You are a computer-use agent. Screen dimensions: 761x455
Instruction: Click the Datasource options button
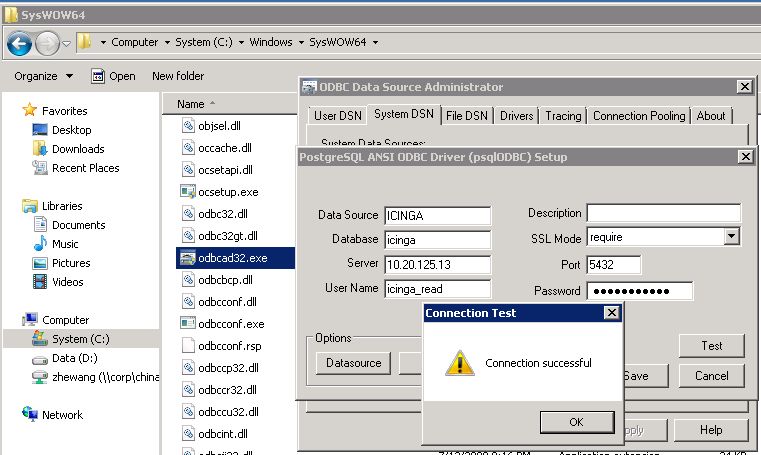pos(354,363)
